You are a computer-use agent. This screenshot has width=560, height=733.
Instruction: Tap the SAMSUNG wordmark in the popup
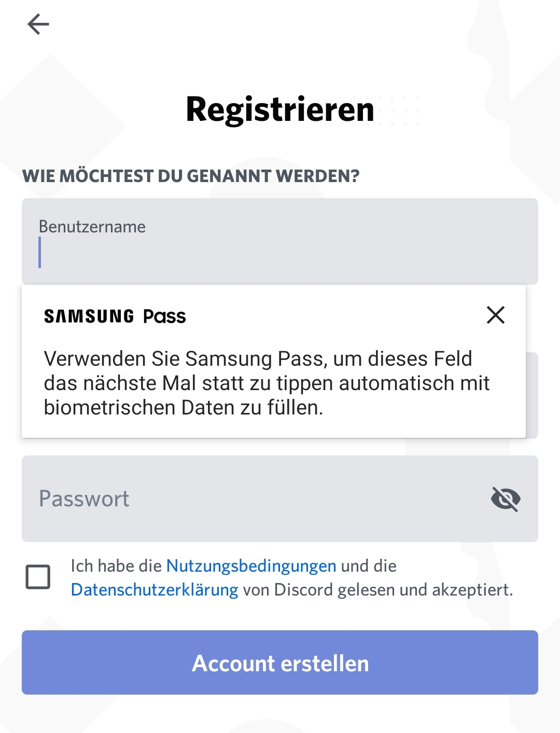89,316
